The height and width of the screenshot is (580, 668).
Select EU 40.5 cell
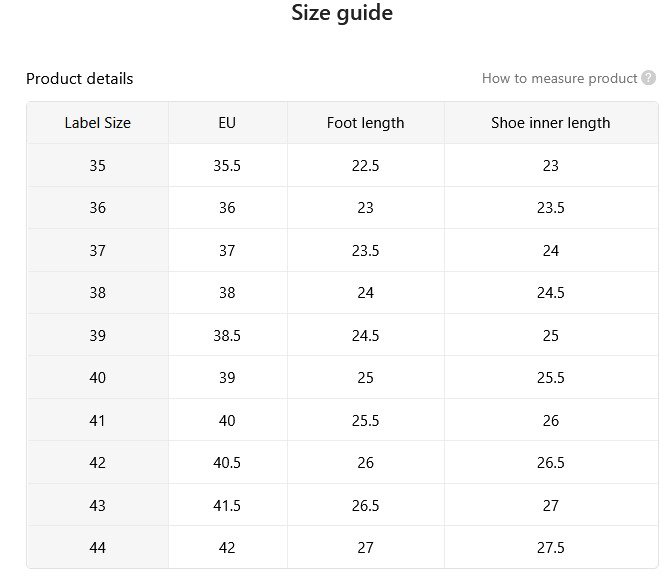pos(227,463)
